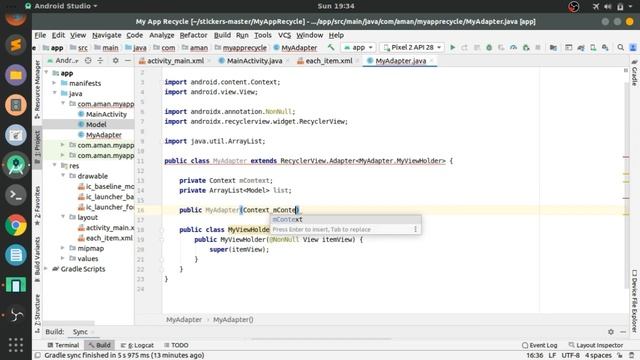Image resolution: width=640 pixels, height=360 pixels.
Task: Open the Refactor menu
Action: tap(193, 35)
